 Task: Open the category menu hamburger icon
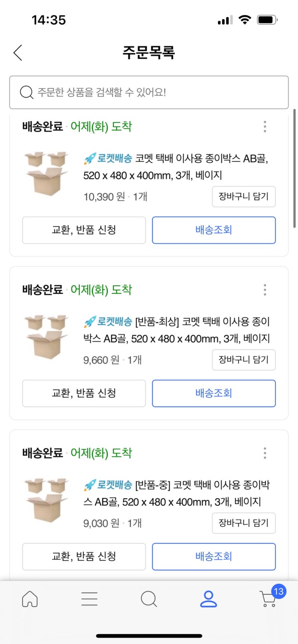click(x=89, y=599)
